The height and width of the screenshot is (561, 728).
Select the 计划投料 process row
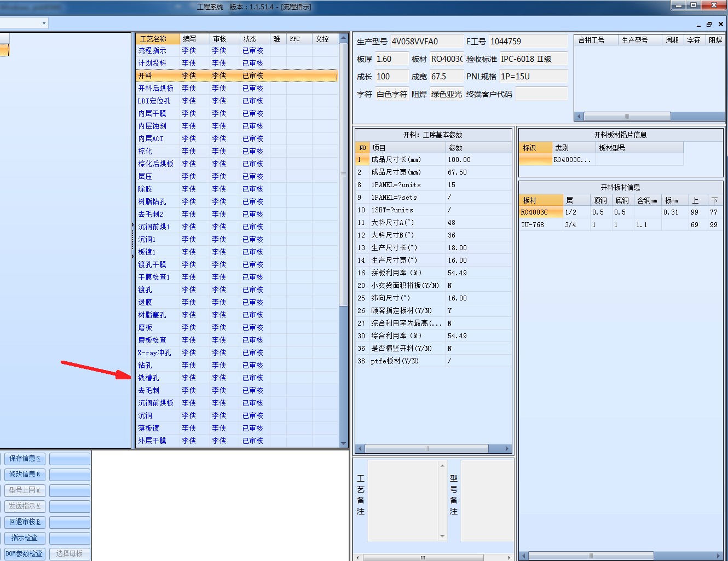[236, 63]
